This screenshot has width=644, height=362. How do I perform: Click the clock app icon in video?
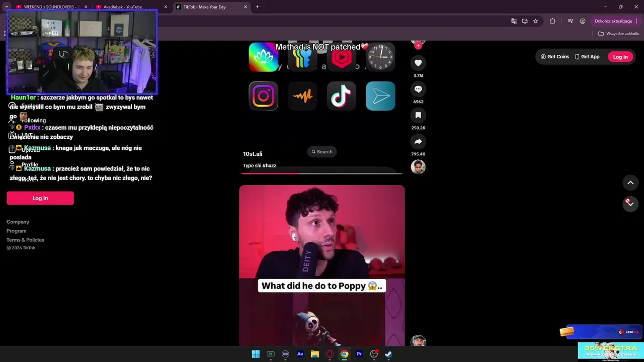pyautogui.click(x=381, y=57)
